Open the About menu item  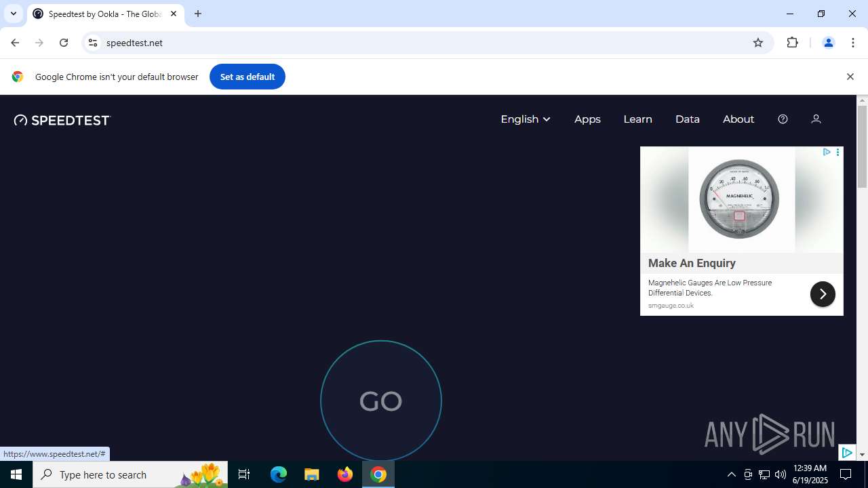point(738,119)
